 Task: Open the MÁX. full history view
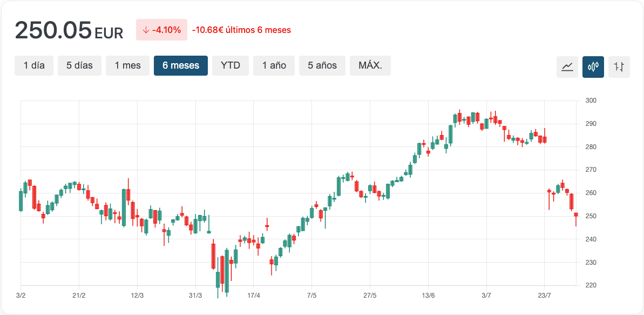tap(370, 65)
